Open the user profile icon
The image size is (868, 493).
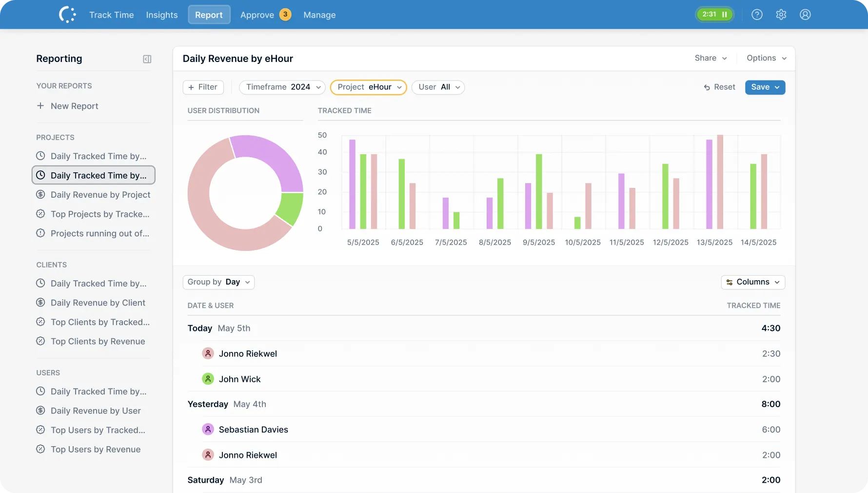pyautogui.click(x=805, y=14)
